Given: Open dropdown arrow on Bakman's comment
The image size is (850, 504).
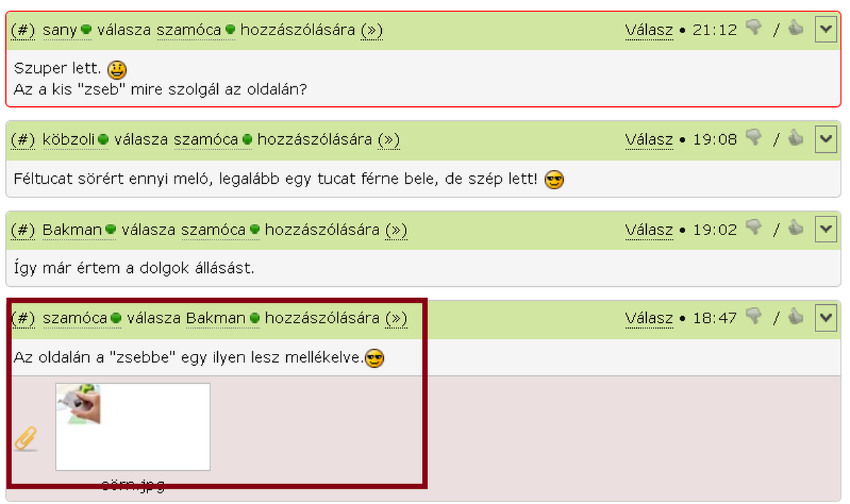Looking at the screenshot, I should [x=825, y=229].
